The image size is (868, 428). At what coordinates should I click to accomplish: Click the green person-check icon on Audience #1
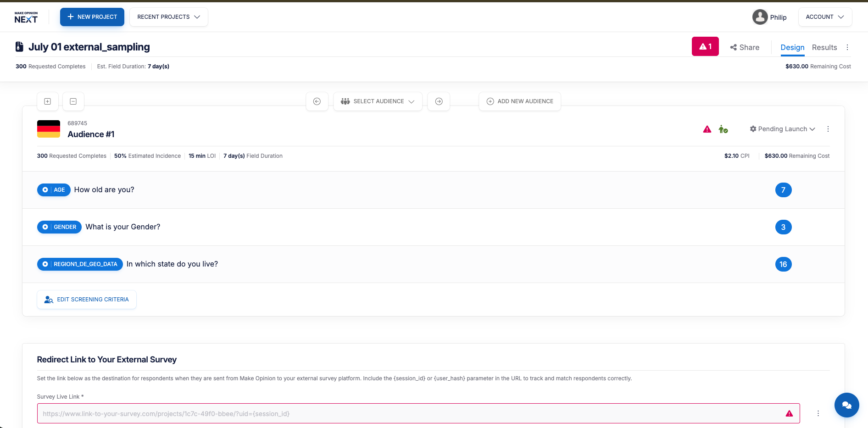click(x=723, y=129)
